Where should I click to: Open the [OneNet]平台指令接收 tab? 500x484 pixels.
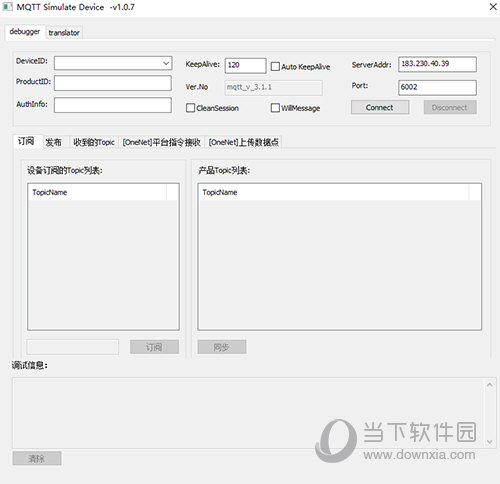162,142
